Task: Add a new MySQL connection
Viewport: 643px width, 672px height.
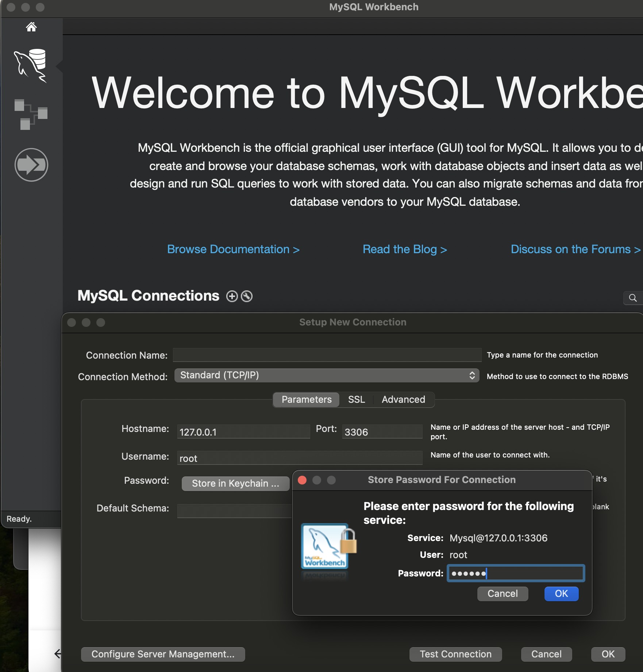Action: [232, 296]
